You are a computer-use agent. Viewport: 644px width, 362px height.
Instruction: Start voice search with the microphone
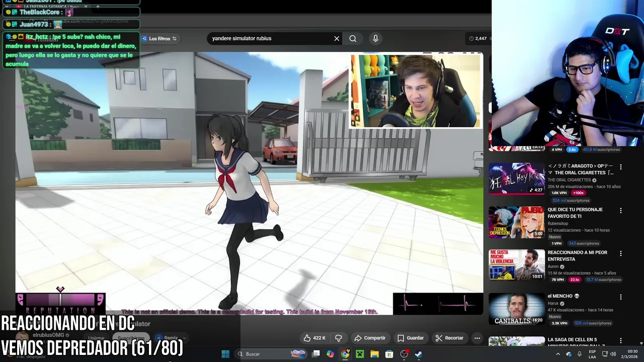click(375, 38)
